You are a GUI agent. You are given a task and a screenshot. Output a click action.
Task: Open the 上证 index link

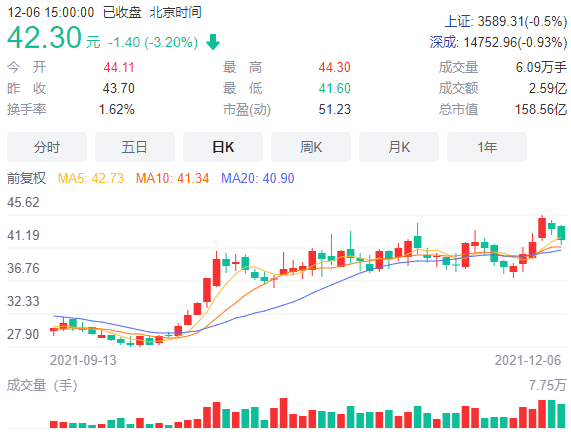(506, 21)
